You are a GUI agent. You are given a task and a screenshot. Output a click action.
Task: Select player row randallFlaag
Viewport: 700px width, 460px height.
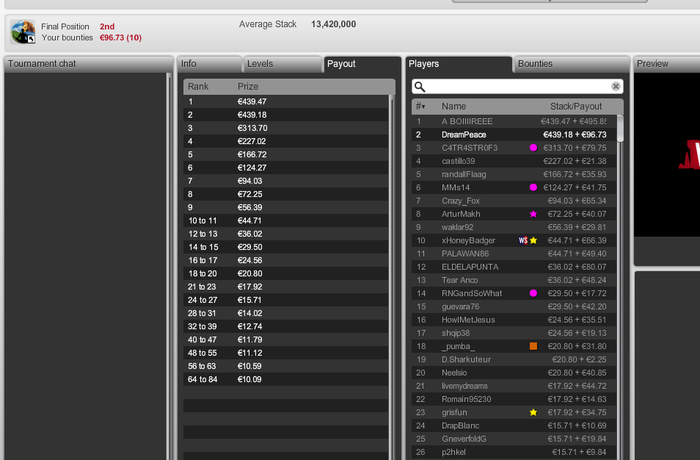(x=514, y=174)
